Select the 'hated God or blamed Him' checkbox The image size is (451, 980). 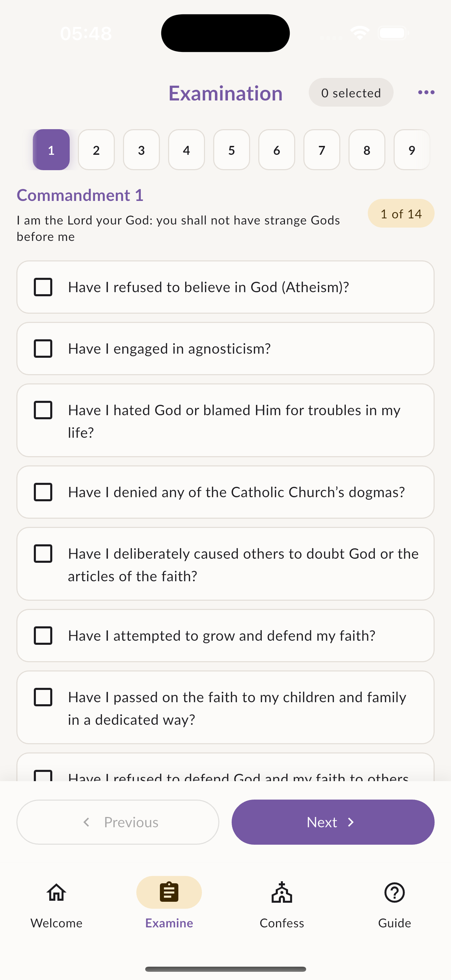[x=43, y=410]
